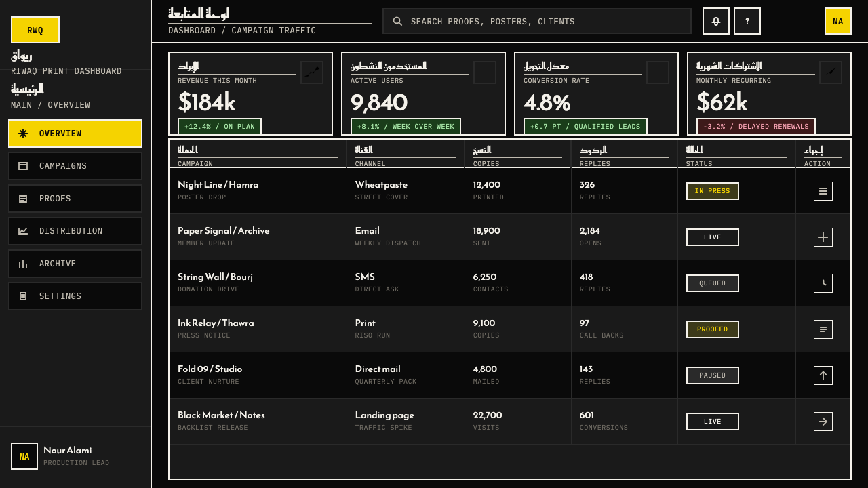
Task: Click the Overview asterisk icon
Action: pyautogui.click(x=23, y=134)
